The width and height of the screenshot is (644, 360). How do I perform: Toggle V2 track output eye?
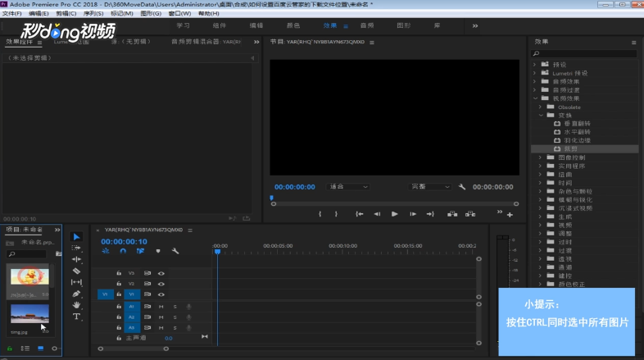tap(161, 284)
